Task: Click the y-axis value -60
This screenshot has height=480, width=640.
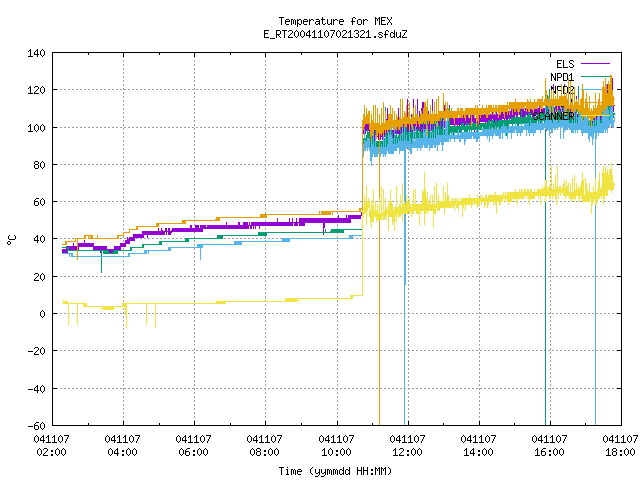Action: [x=36, y=426]
